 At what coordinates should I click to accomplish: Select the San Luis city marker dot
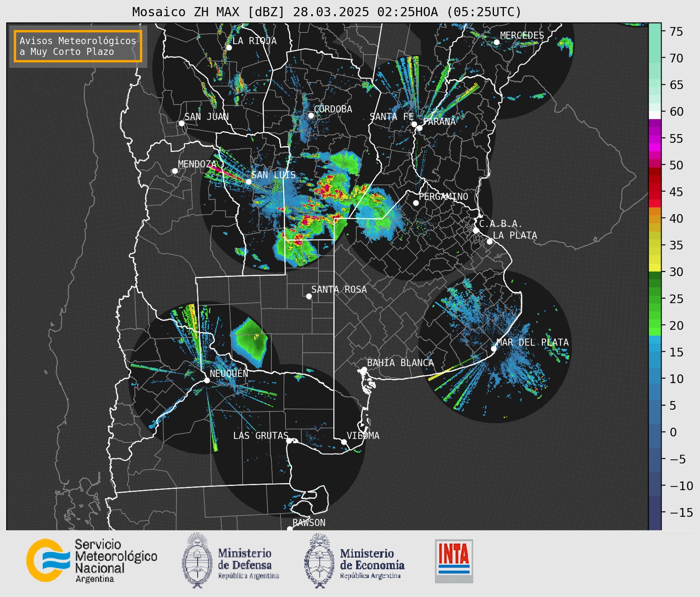tap(248, 181)
